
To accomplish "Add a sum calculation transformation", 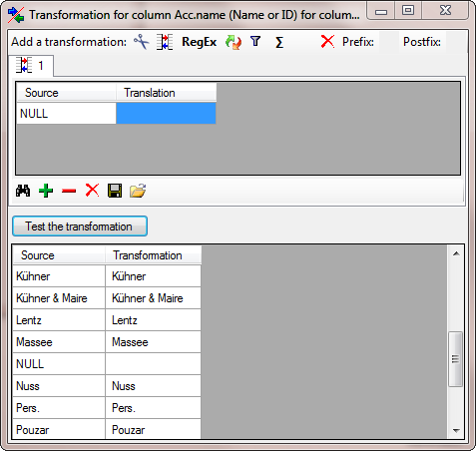I will tap(279, 42).
